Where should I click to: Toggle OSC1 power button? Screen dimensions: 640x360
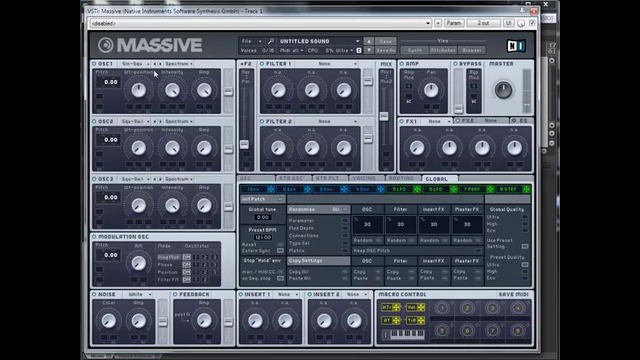pos(94,64)
